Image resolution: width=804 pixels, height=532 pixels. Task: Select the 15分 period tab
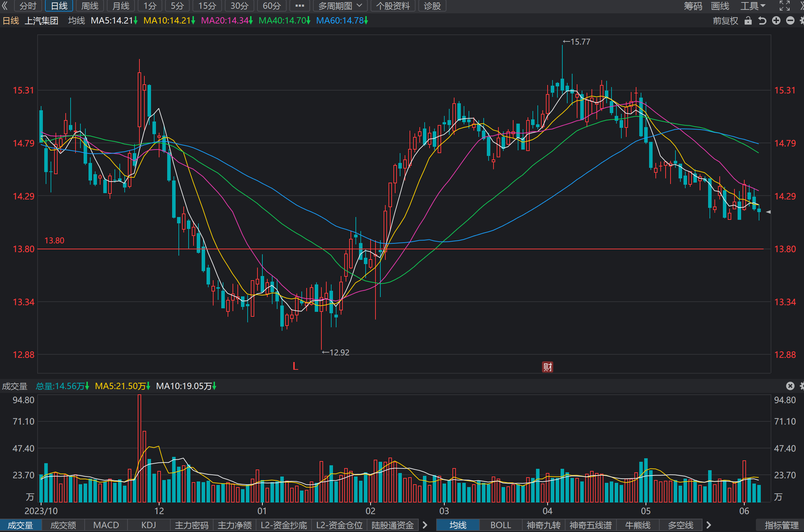207,6
